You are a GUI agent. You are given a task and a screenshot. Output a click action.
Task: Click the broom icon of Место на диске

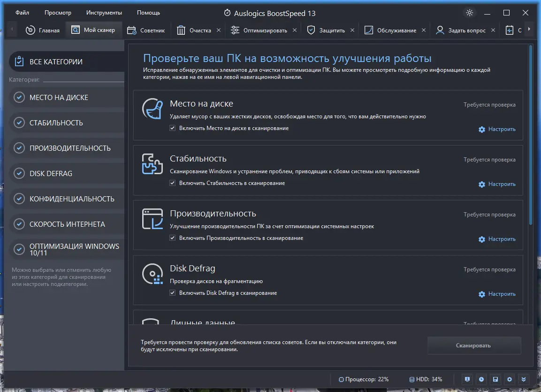coord(152,109)
